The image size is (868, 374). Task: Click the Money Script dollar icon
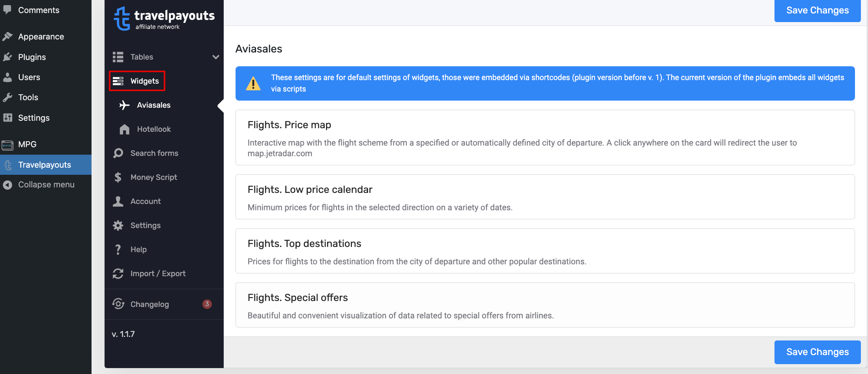[118, 177]
